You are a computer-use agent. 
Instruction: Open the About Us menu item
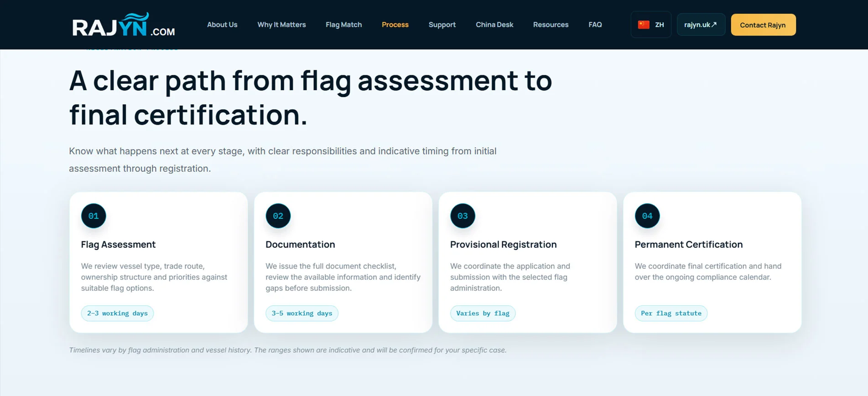(x=222, y=25)
